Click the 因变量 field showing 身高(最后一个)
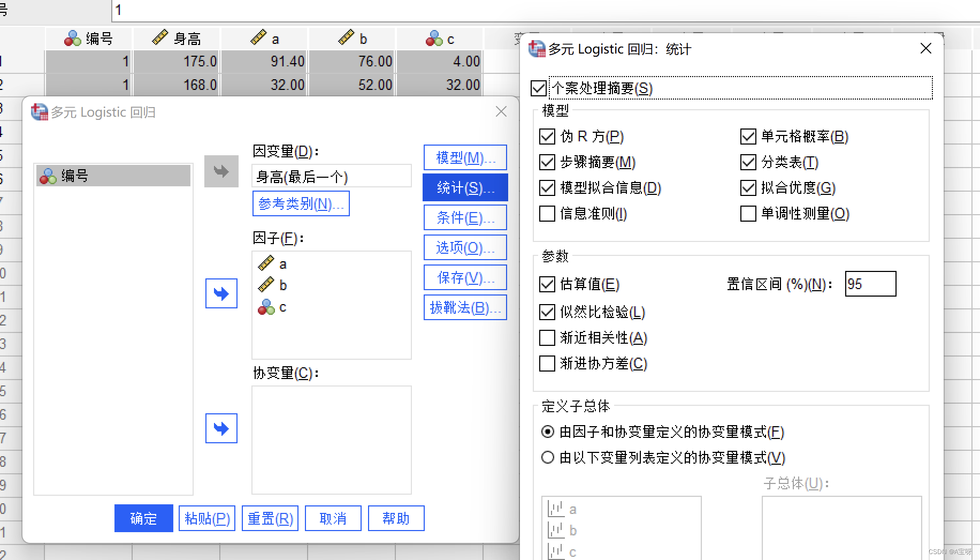This screenshot has width=980, height=560. (x=332, y=176)
